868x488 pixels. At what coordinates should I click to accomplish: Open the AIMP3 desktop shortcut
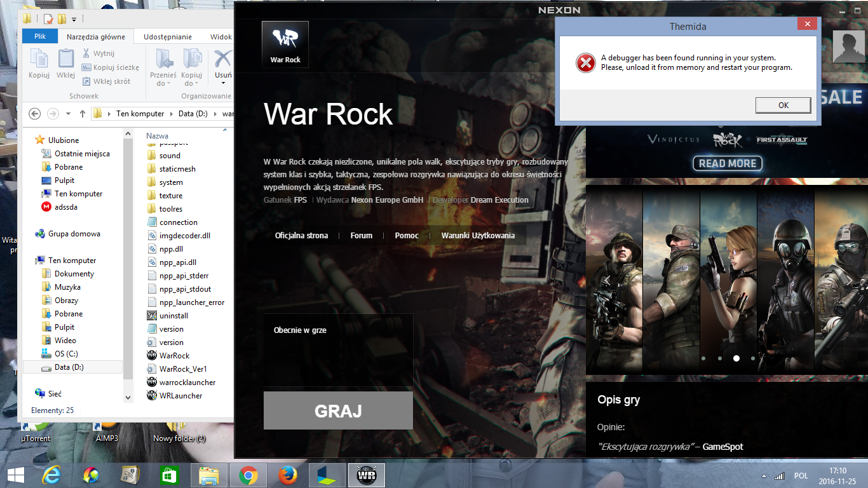coord(107,432)
